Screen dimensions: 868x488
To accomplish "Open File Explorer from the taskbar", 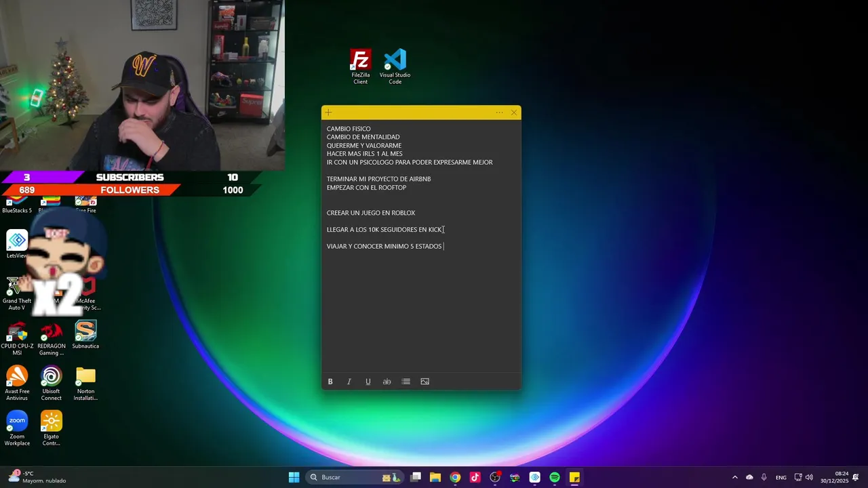I will coord(435,477).
